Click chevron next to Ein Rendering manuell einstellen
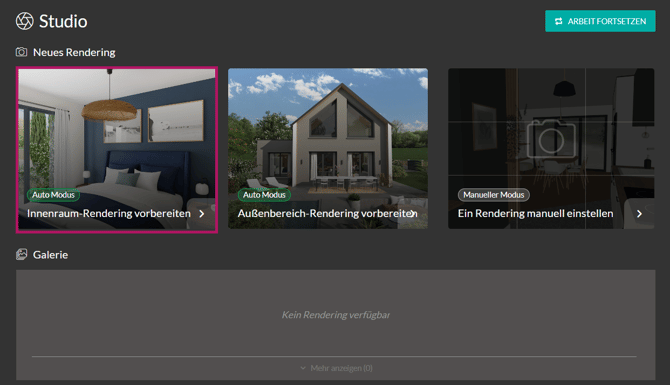Image resolution: width=670 pixels, height=385 pixels. tap(639, 214)
